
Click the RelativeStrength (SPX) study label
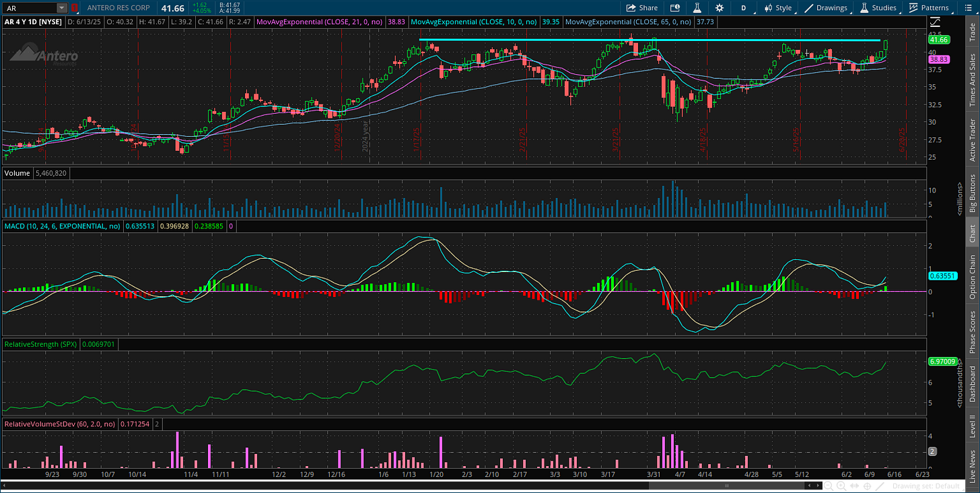tap(40, 344)
